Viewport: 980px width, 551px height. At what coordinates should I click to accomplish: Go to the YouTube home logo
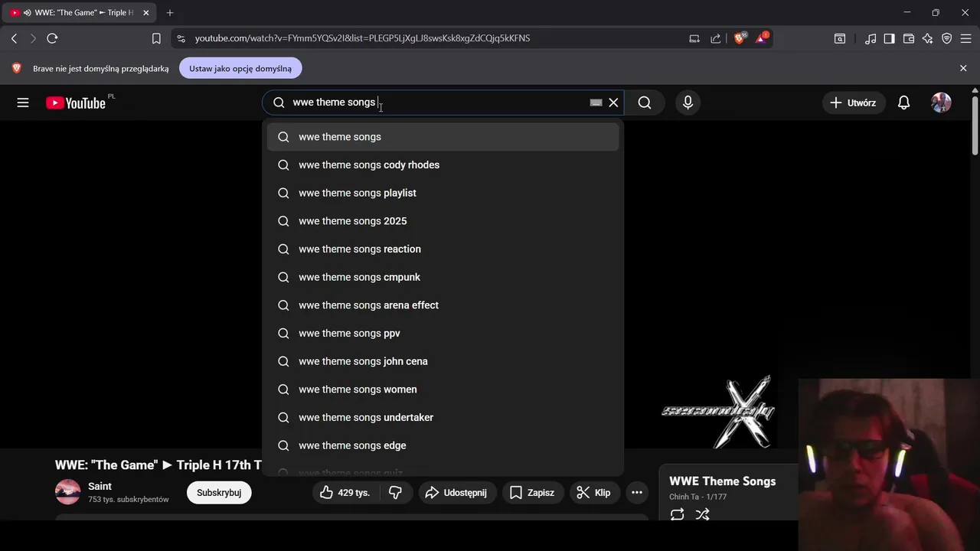76,103
